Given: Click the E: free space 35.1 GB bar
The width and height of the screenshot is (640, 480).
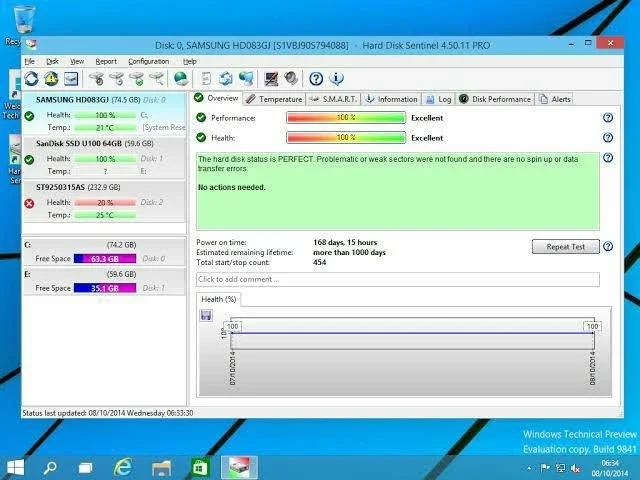Looking at the screenshot, I should (x=105, y=288).
